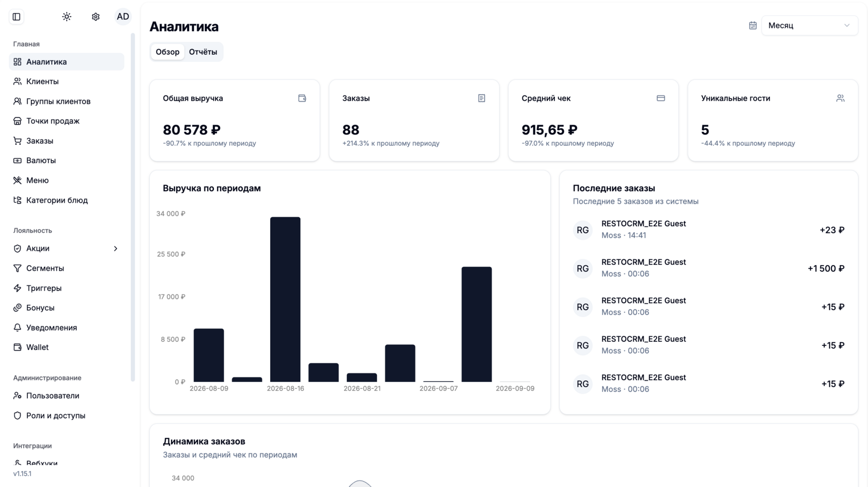This screenshot has width=868, height=487.
Task: Click the Уникальные гости people icon
Action: (x=841, y=98)
